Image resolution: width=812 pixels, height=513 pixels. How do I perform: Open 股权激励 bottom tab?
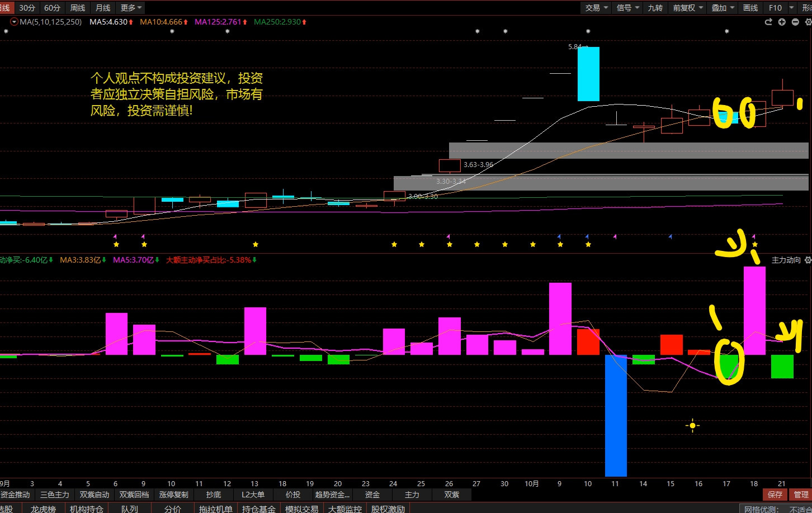(388, 509)
